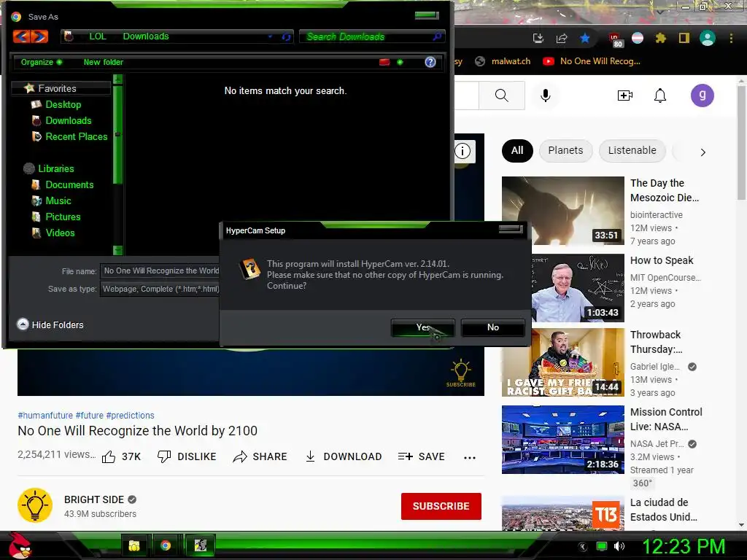Open Videos library
This screenshot has width=747, height=560.
[x=60, y=233]
